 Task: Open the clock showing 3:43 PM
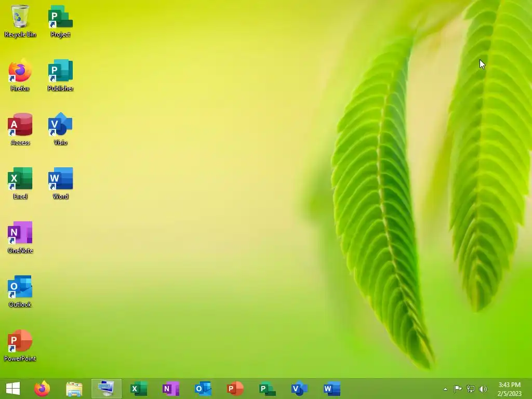pyautogui.click(x=509, y=389)
